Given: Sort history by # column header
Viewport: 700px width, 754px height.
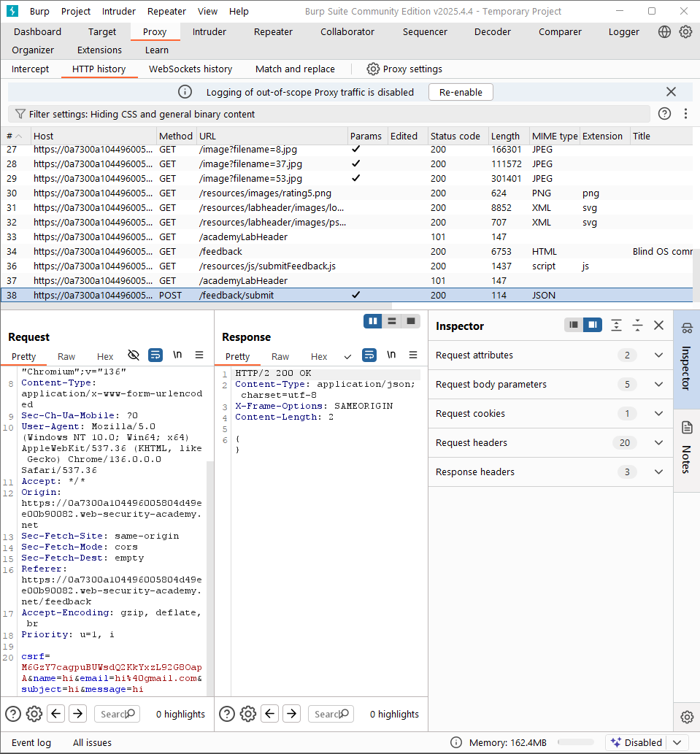Looking at the screenshot, I should (15, 136).
